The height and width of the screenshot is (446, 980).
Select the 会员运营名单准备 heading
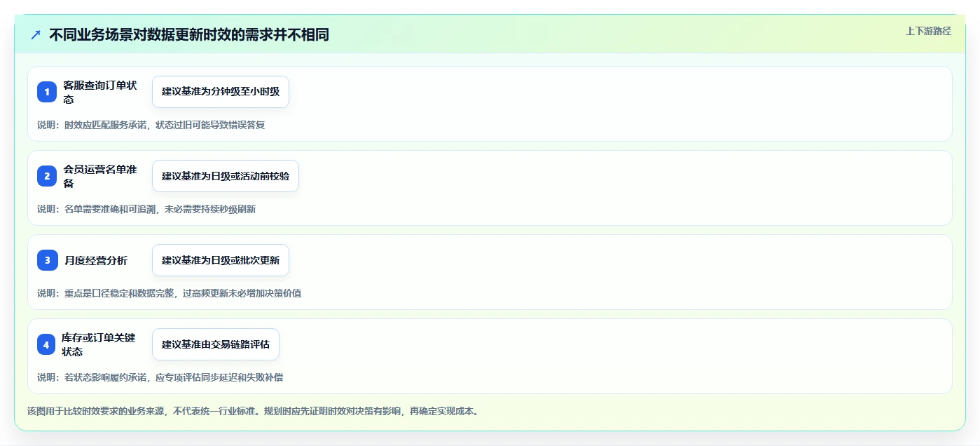[100, 176]
